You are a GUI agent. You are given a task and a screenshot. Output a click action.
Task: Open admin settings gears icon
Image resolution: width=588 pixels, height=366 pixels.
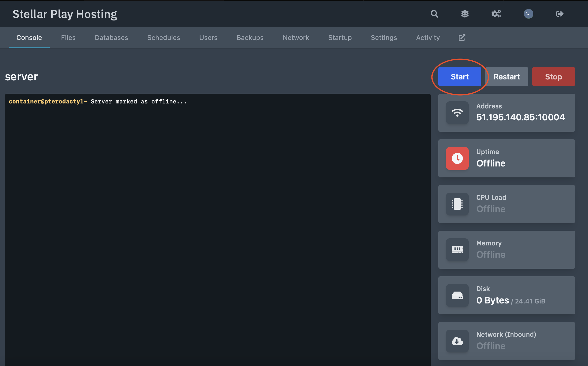(x=496, y=14)
